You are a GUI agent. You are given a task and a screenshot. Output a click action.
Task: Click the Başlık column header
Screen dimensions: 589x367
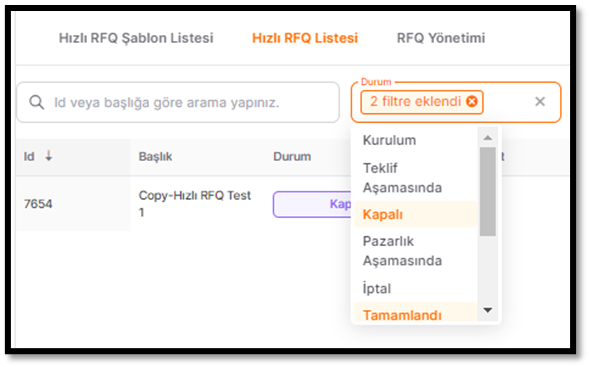tap(155, 156)
